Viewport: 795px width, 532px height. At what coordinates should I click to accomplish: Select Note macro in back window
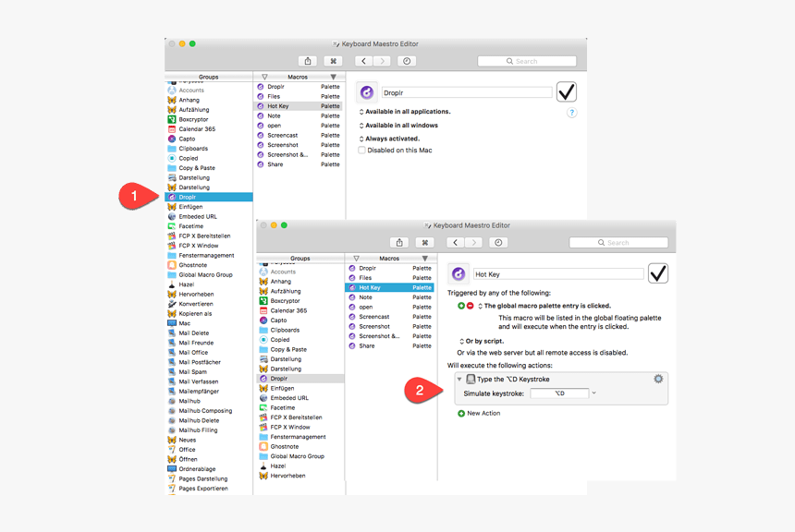298,116
